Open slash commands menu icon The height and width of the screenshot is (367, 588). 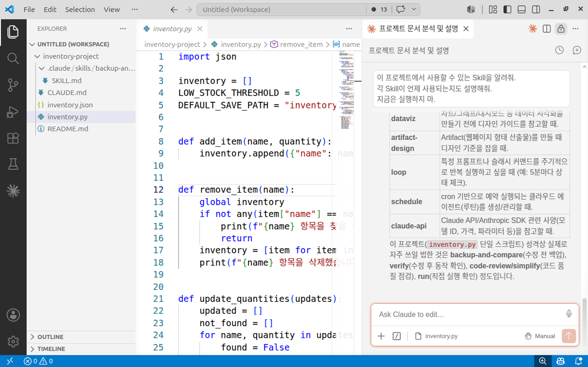397,336
